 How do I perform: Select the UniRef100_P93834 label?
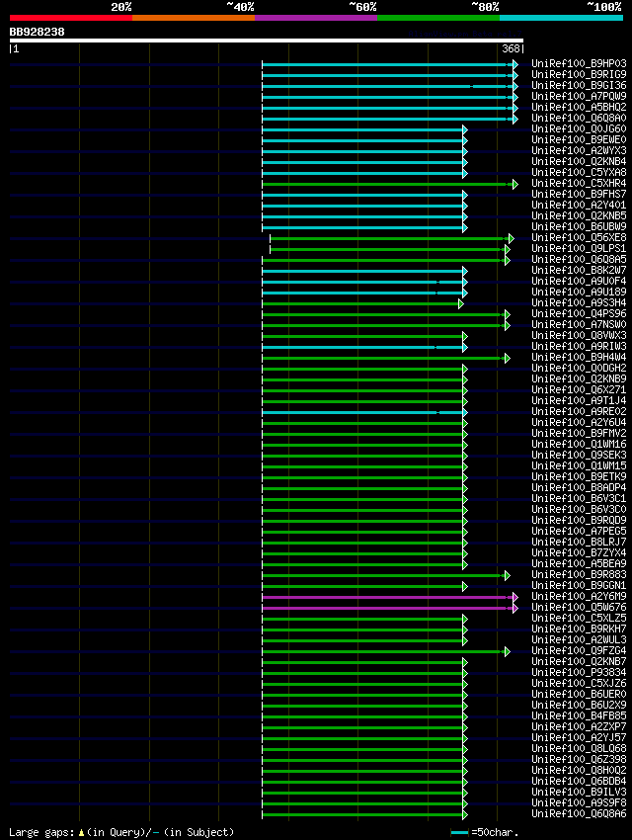[579, 673]
